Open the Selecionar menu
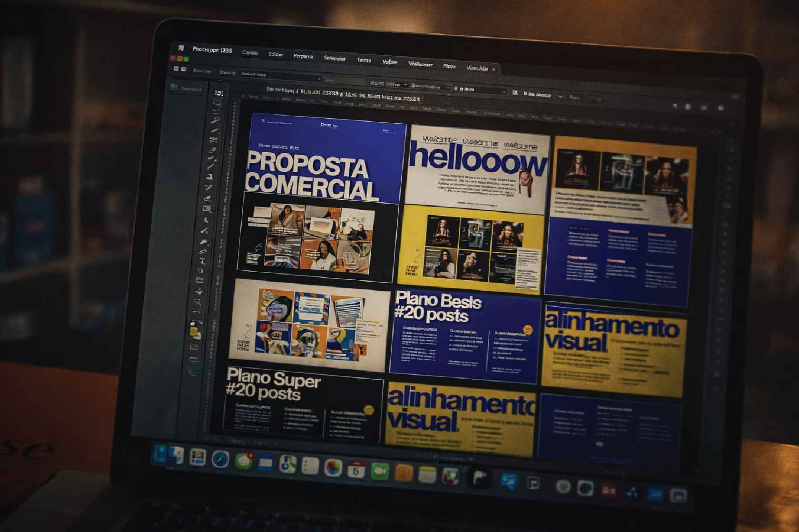The width and height of the screenshot is (799, 532). pyautogui.click(x=335, y=58)
